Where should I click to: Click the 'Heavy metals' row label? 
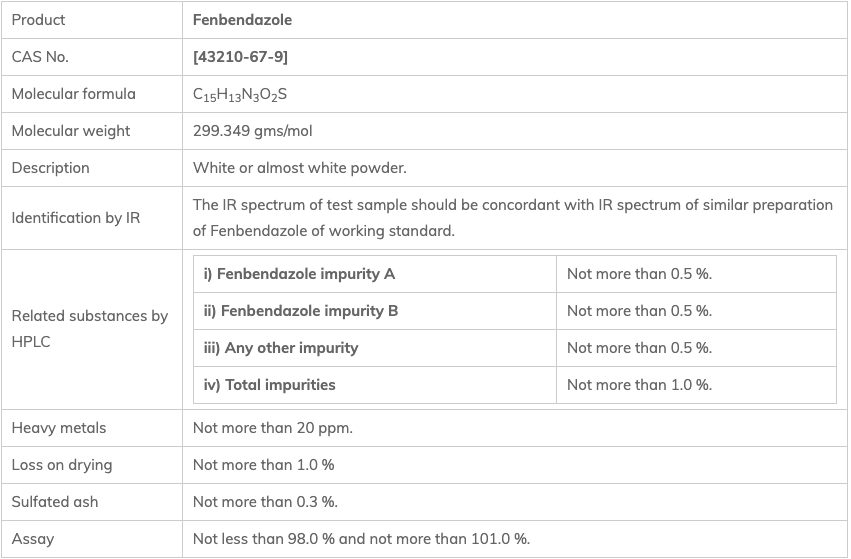click(58, 428)
